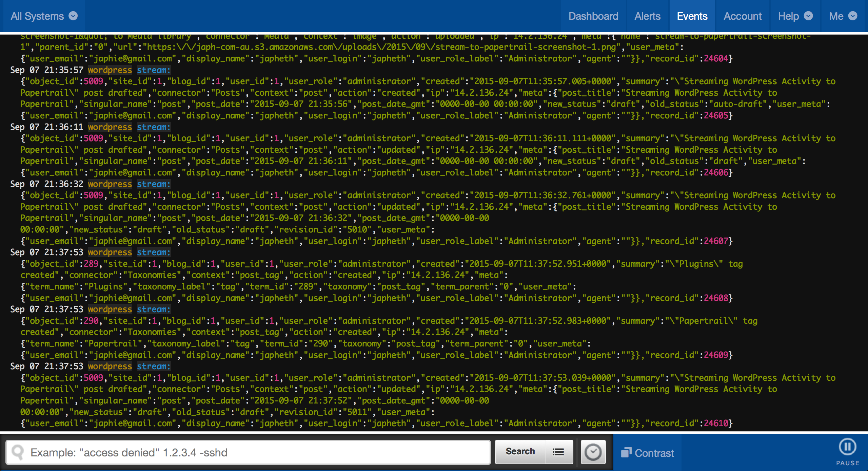
Task: Toggle the Contrast theme
Action: [x=647, y=453]
